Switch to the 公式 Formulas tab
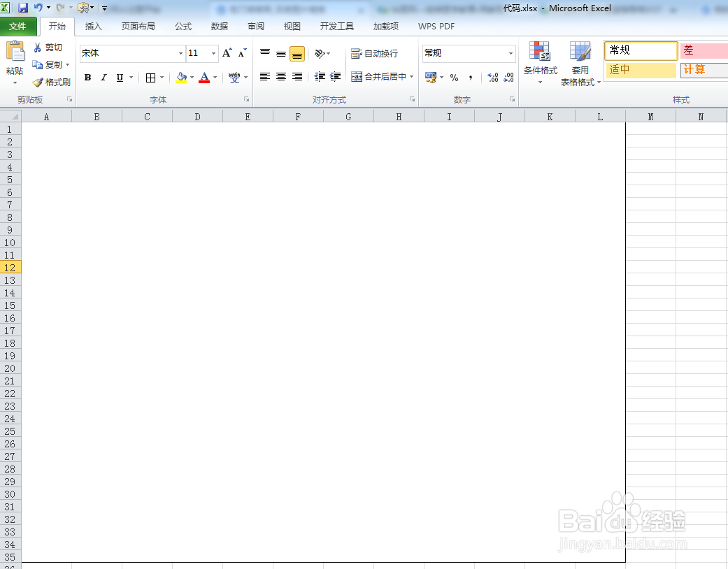Screen dimensions: 728x569 point(183,27)
